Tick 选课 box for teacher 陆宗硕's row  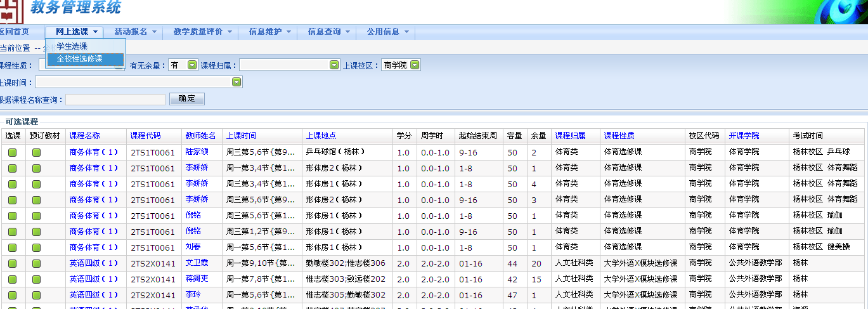click(x=13, y=152)
